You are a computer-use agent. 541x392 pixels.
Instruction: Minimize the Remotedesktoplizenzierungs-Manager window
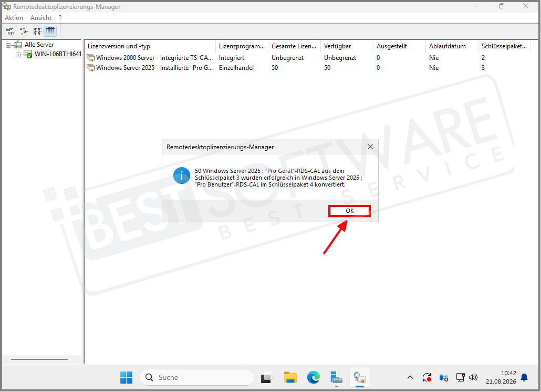[478, 6]
